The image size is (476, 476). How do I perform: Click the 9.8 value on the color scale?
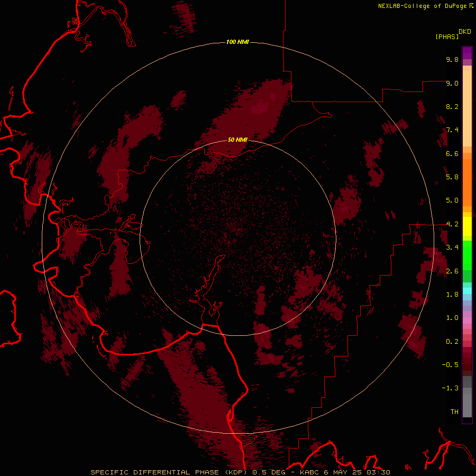[452, 59]
